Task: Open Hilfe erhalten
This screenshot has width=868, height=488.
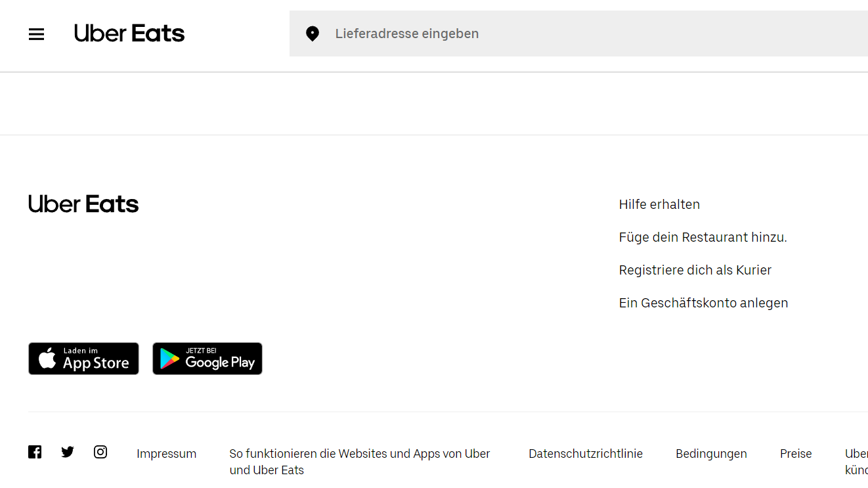Action: 659,204
